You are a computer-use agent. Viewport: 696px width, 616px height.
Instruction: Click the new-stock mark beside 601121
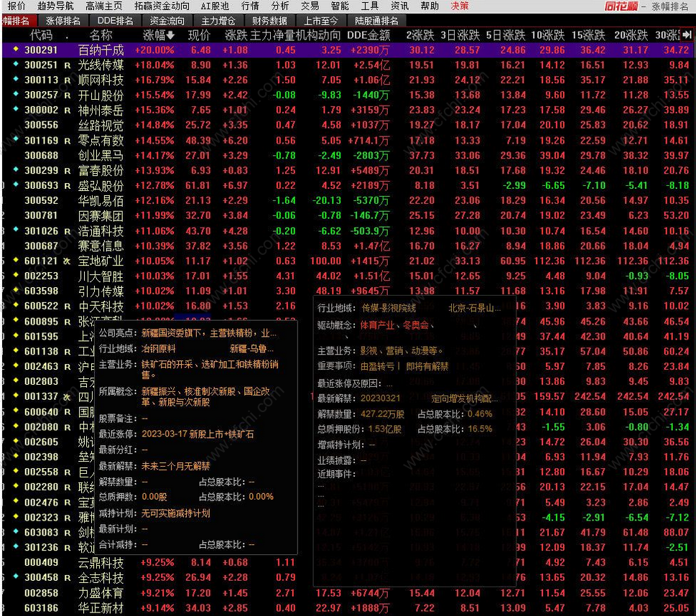67,261
